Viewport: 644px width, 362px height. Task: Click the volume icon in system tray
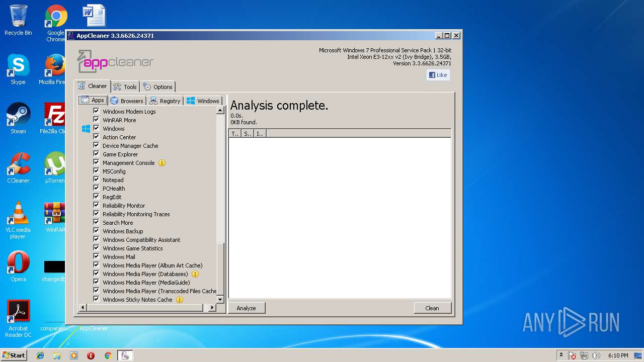596,355
